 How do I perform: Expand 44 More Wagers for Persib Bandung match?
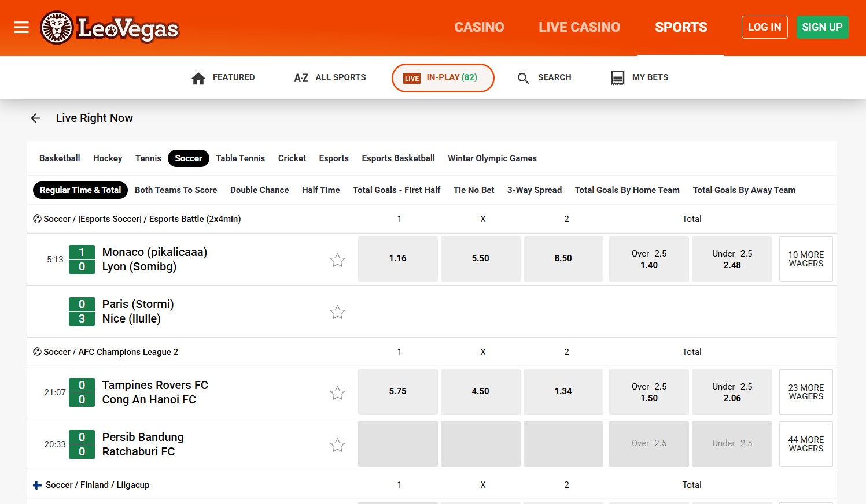pos(805,444)
